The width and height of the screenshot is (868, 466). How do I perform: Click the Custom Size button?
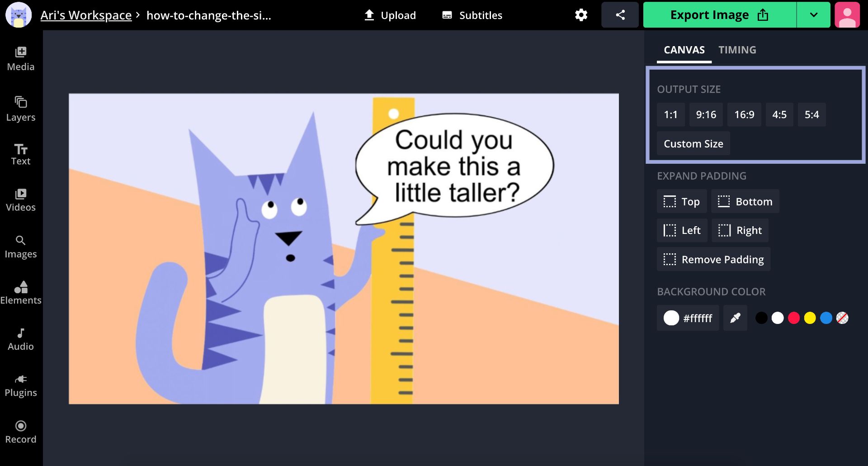[x=693, y=143]
